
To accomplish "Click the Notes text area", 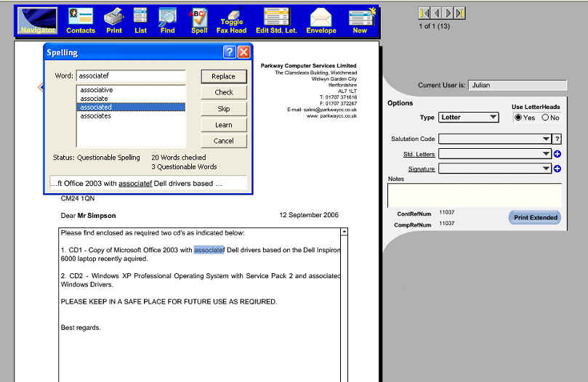I will [x=475, y=195].
